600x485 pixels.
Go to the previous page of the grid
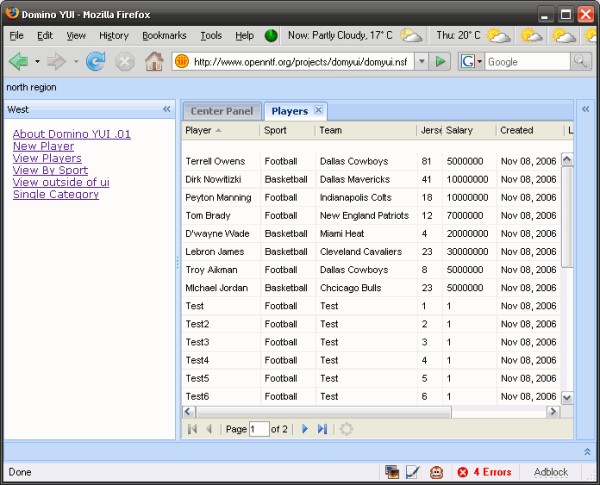click(x=209, y=429)
